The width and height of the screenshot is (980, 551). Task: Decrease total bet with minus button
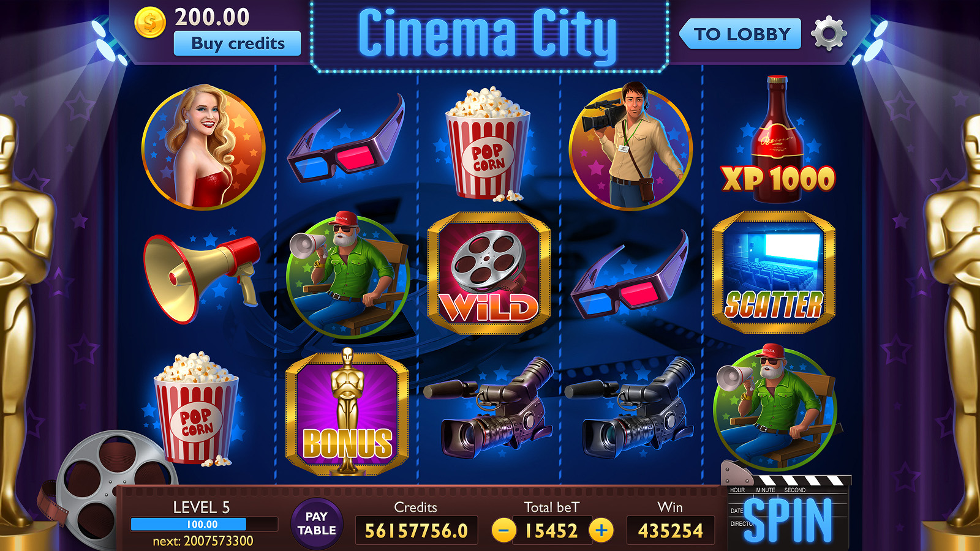503,530
